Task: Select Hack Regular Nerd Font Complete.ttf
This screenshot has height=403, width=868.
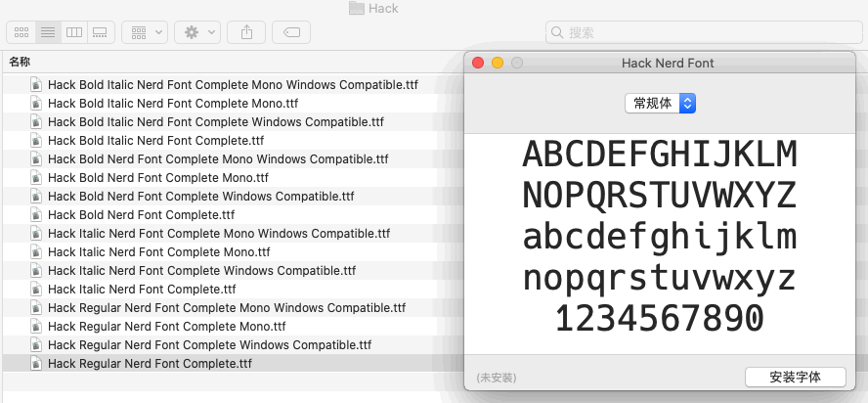Action: coord(150,364)
